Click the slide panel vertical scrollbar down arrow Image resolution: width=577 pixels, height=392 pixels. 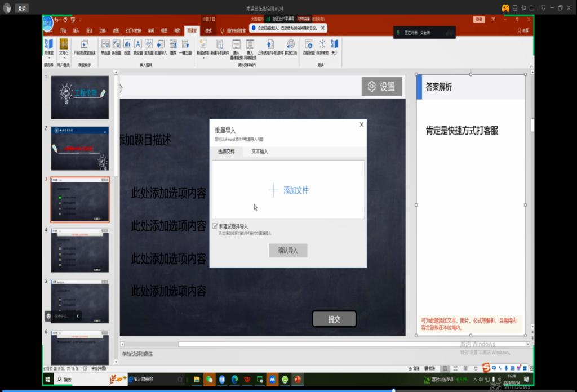coord(116,362)
